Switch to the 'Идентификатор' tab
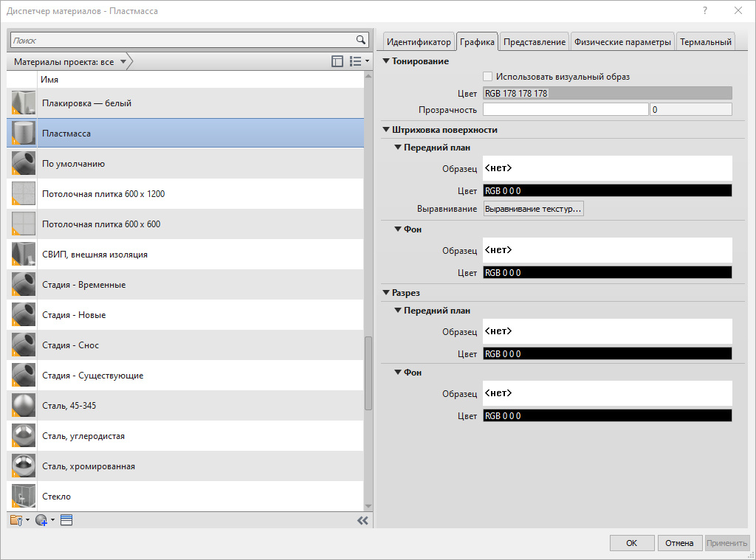 419,42
